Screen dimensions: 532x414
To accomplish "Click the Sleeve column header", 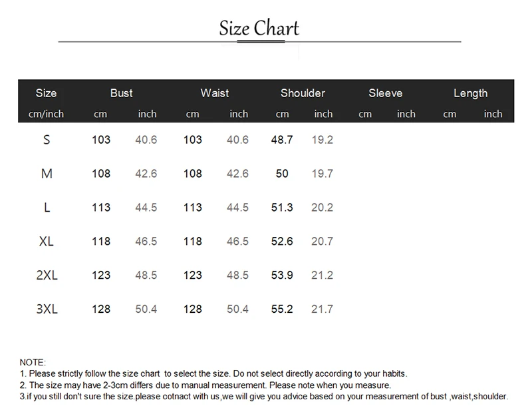I will tap(386, 93).
